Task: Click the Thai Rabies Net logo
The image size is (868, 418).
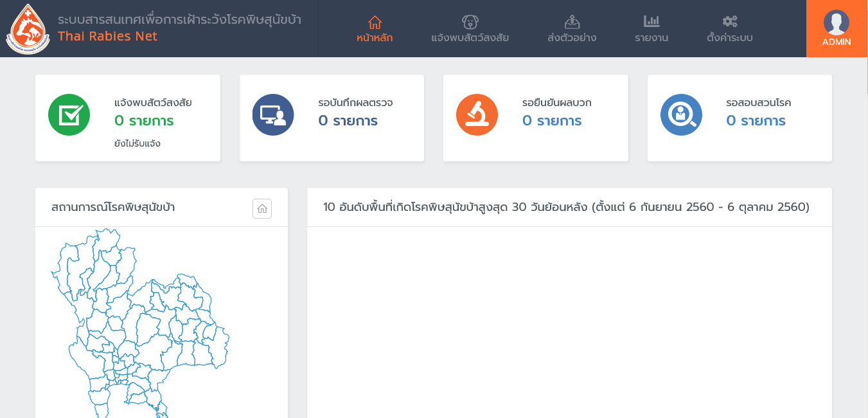Action: pos(28,29)
